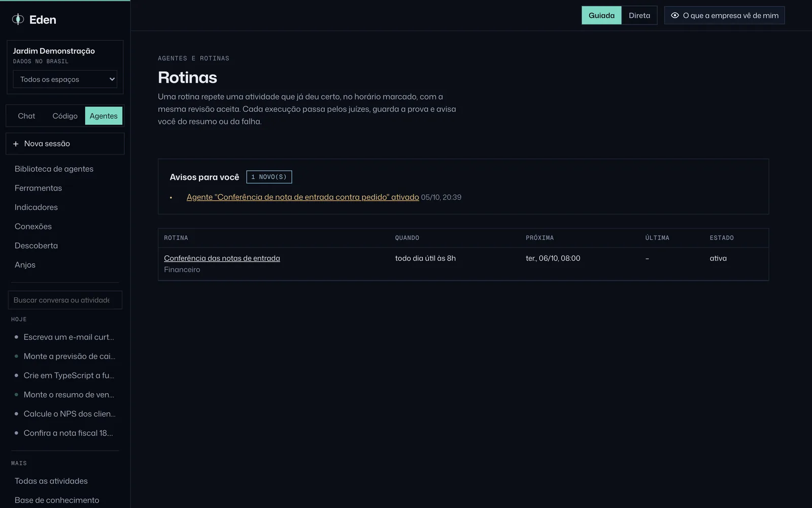Focus the Buscar conversa ou atividade field
This screenshot has height=508, width=812.
pos(65,300)
